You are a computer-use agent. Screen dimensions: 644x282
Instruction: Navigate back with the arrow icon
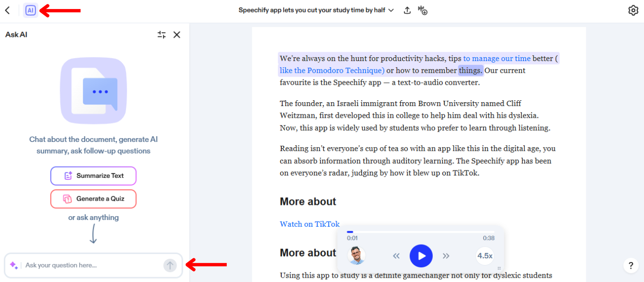click(7, 10)
